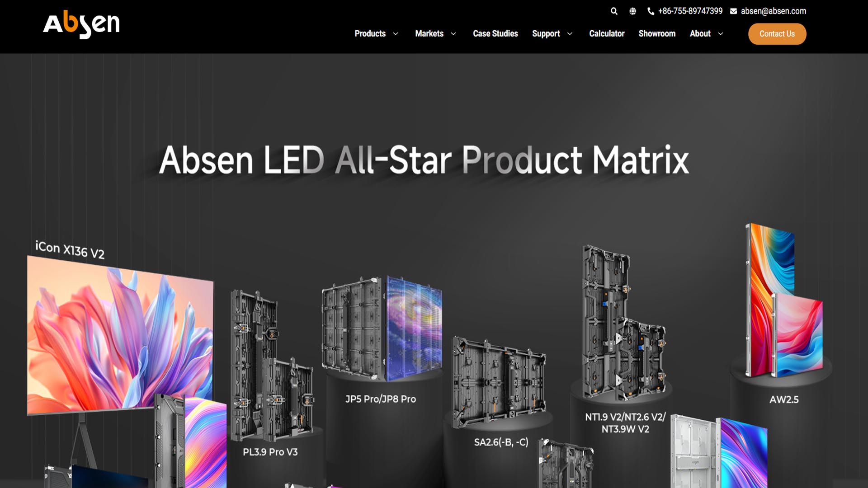Click the iCon X136 V2 label
868x488 pixels.
point(70,250)
